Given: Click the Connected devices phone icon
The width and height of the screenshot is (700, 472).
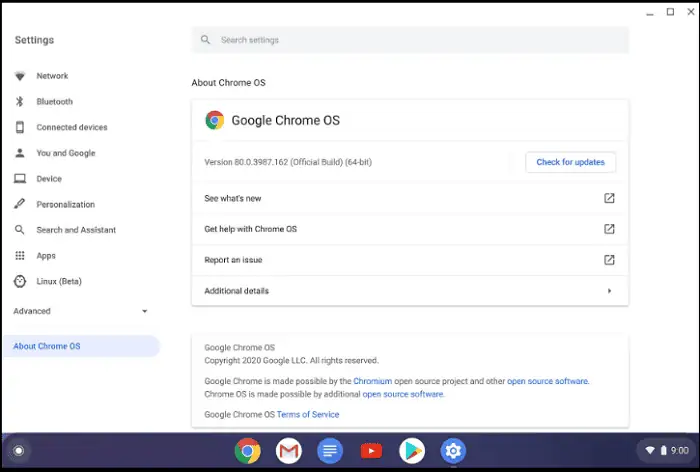Looking at the screenshot, I should click(x=20, y=127).
